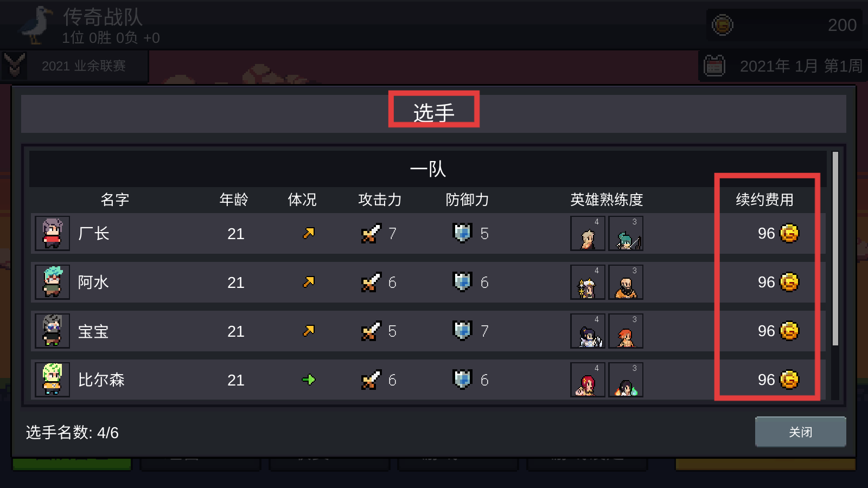Click the player list scrollbar

point(835,249)
